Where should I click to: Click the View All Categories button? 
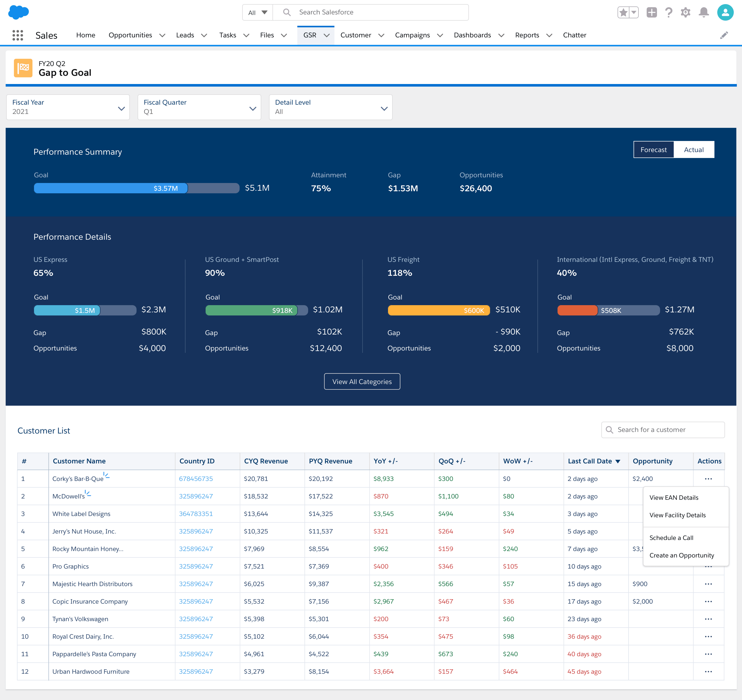point(362,382)
